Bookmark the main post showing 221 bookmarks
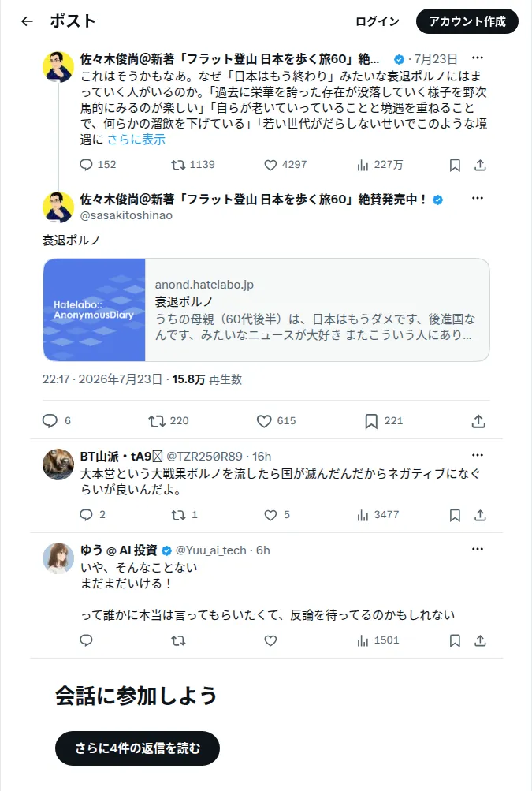 tap(384, 421)
